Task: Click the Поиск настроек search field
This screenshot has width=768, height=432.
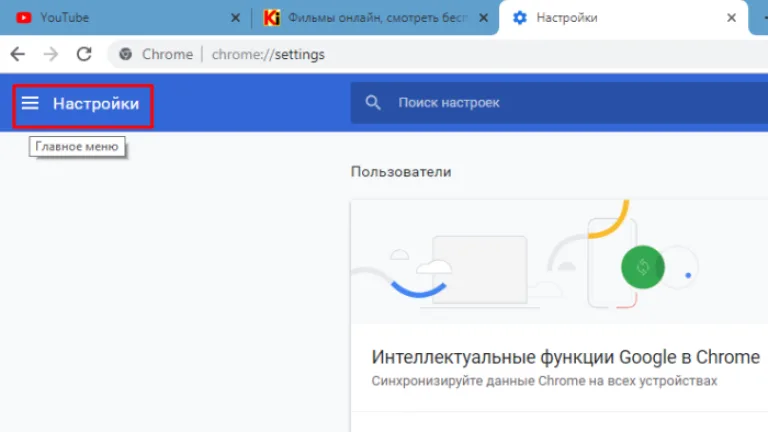Action: tap(559, 102)
